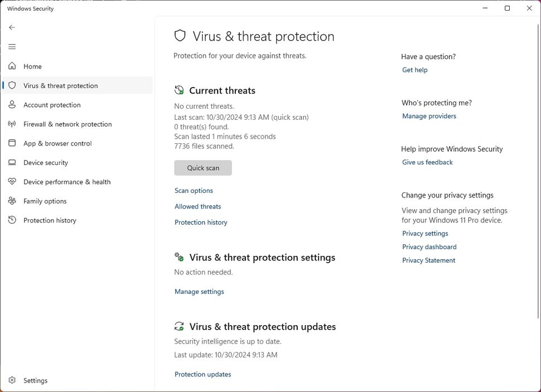Open Scan options

tap(194, 190)
